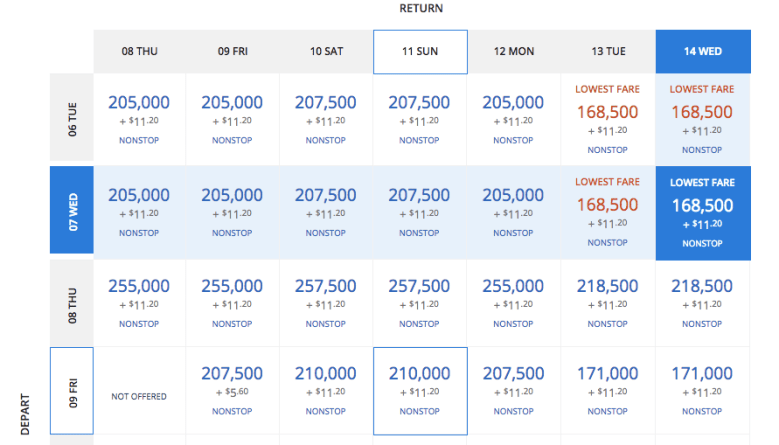Screen dimensions: 779x445
Task: Select the 06 TUE depart row header
Action: coord(72,118)
